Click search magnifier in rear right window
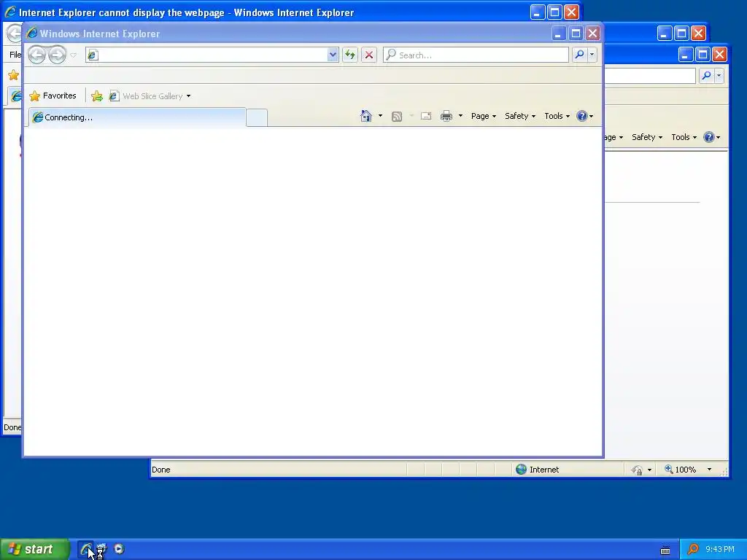Image resolution: width=747 pixels, height=560 pixels. [706, 75]
